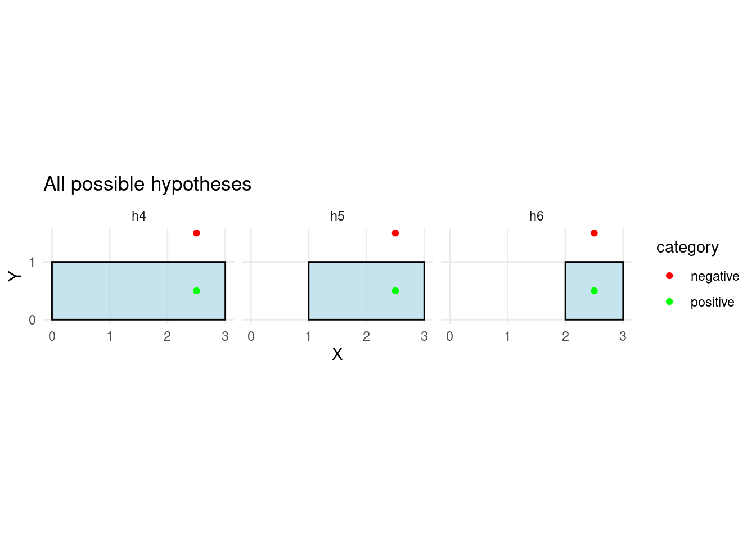Click the empty white area in h5
This screenshot has height=540, width=756.
(280, 291)
